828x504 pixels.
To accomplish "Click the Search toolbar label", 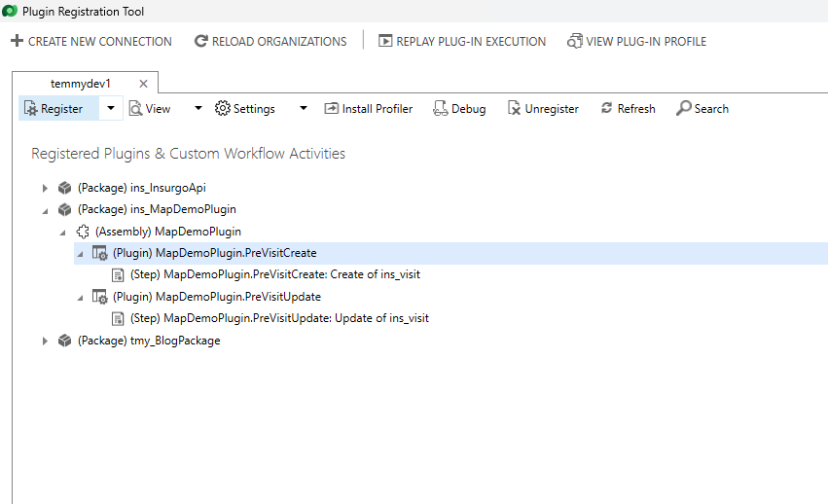I will tap(711, 109).
